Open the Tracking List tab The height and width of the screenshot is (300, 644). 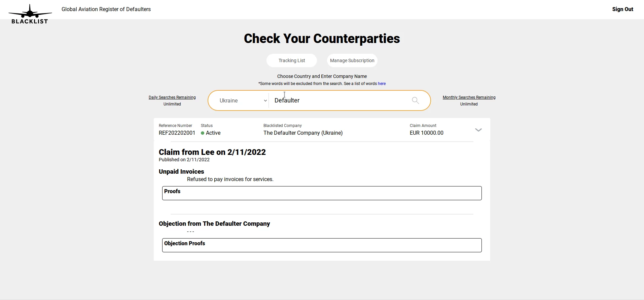292,60
